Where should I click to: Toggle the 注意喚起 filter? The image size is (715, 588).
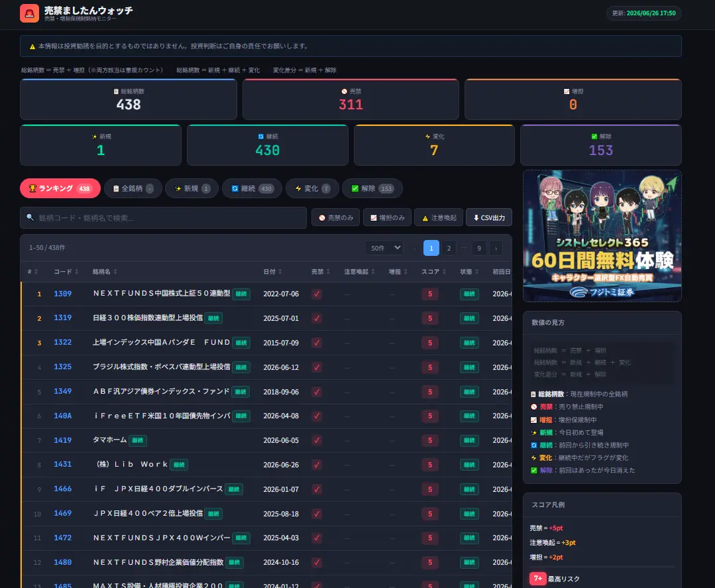coord(439,217)
